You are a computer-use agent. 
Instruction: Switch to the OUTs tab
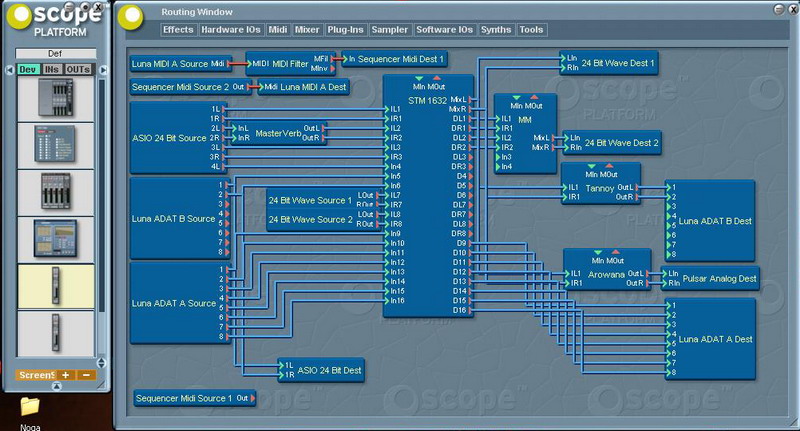(x=78, y=69)
